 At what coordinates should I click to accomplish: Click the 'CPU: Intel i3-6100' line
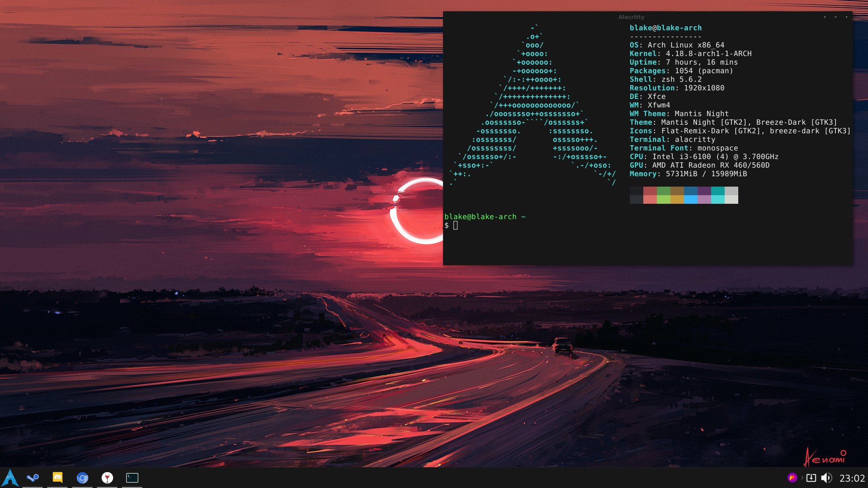click(x=704, y=157)
